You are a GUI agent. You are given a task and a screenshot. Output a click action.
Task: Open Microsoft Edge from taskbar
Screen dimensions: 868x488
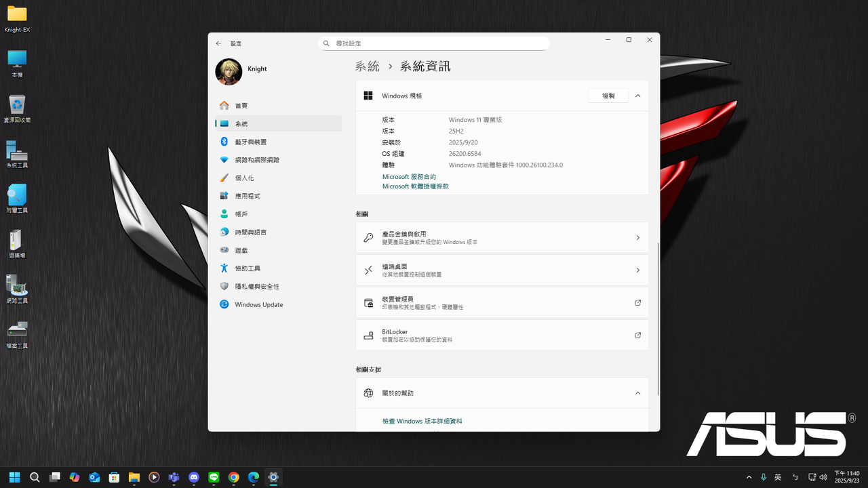click(x=254, y=477)
